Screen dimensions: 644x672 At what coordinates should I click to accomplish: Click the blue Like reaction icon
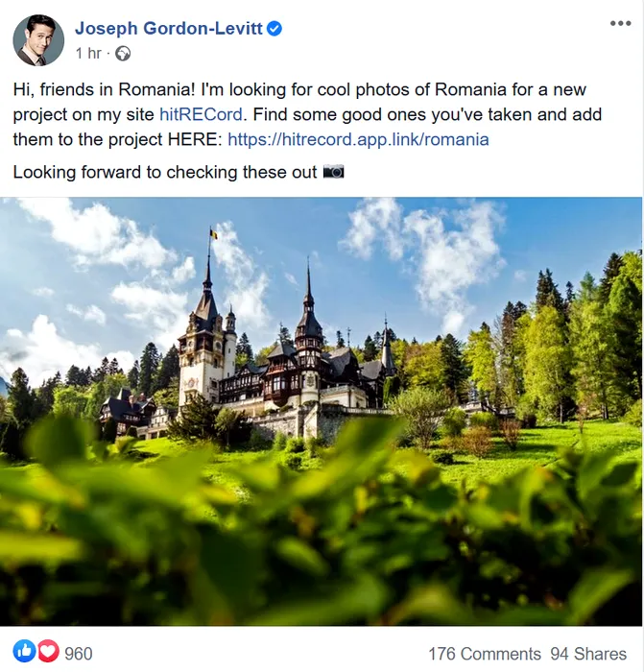click(x=24, y=652)
